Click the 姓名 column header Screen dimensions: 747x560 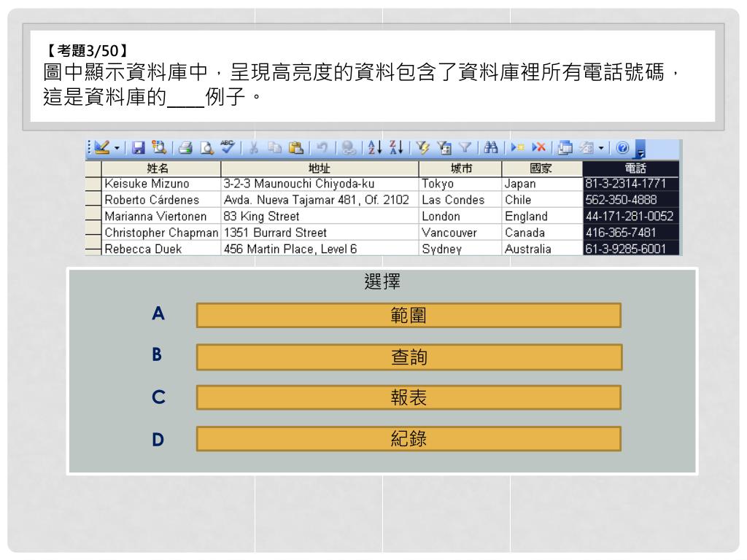tap(161, 168)
